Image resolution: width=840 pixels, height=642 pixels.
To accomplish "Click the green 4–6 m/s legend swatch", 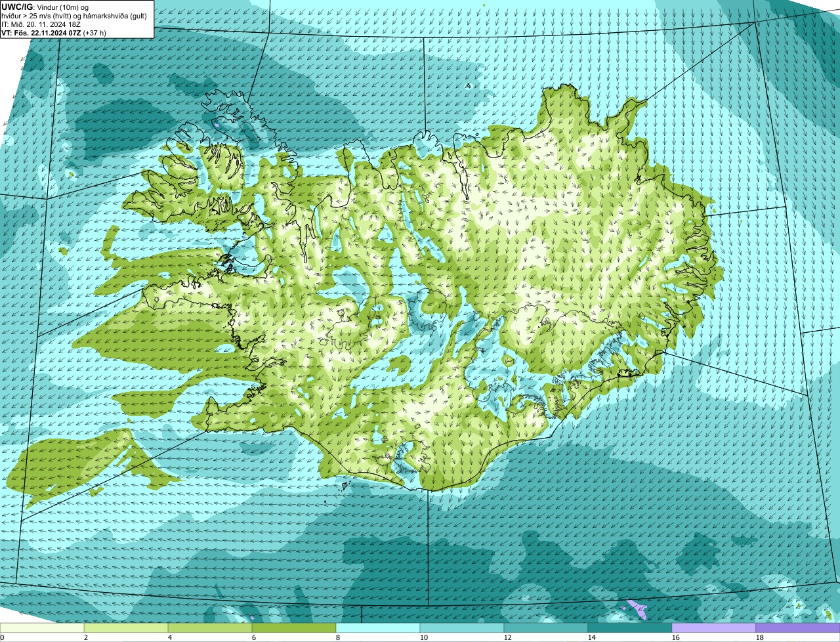I will 210,628.
